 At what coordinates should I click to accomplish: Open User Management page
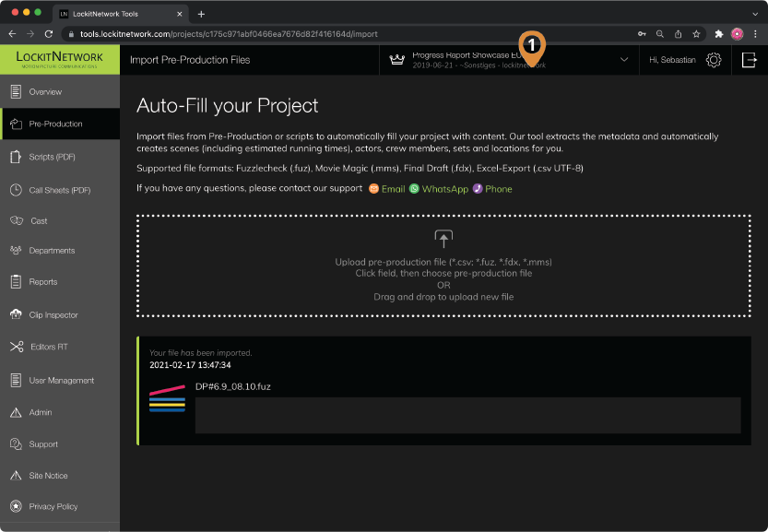click(60, 380)
